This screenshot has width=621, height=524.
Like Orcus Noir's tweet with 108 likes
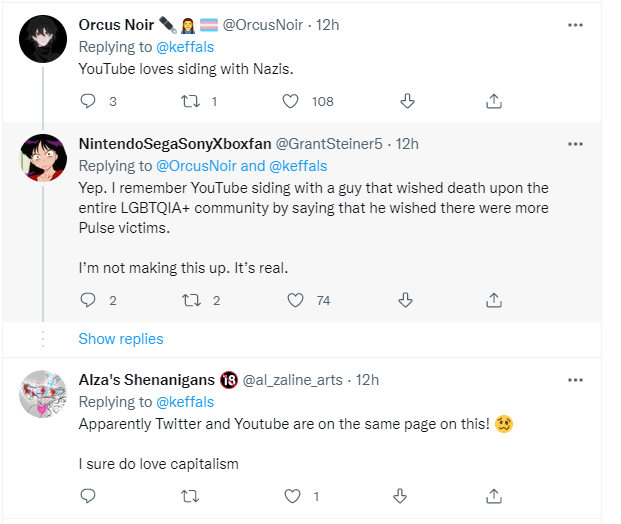tap(291, 101)
